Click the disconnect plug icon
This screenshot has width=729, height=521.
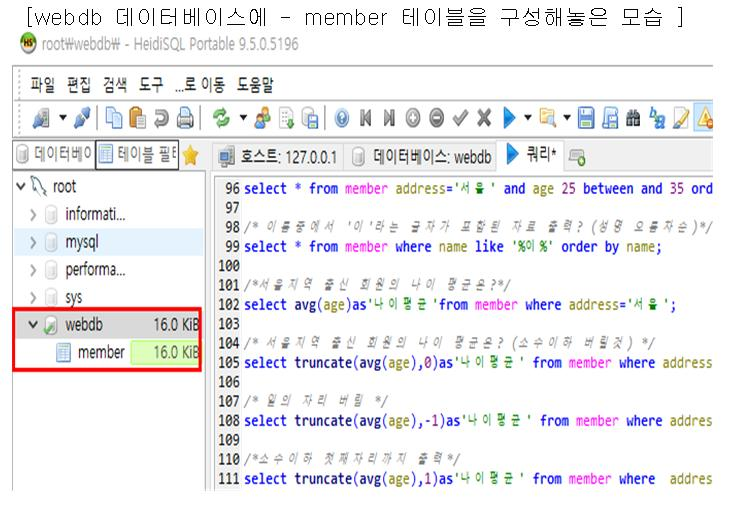[x=82, y=118]
